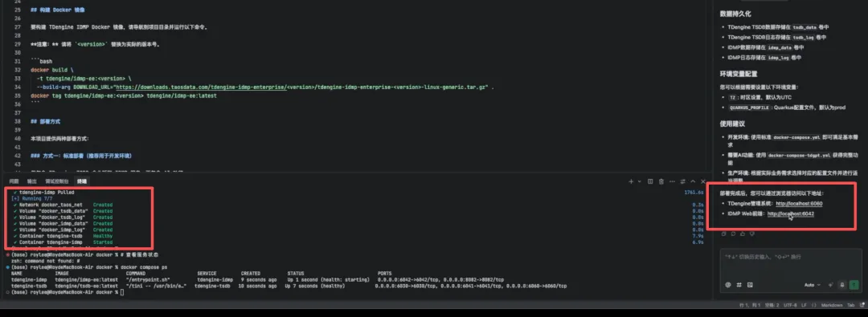Open the terminal panel more actions ellipsis
Screen dimensions: 868x317
pyautogui.click(x=672, y=181)
